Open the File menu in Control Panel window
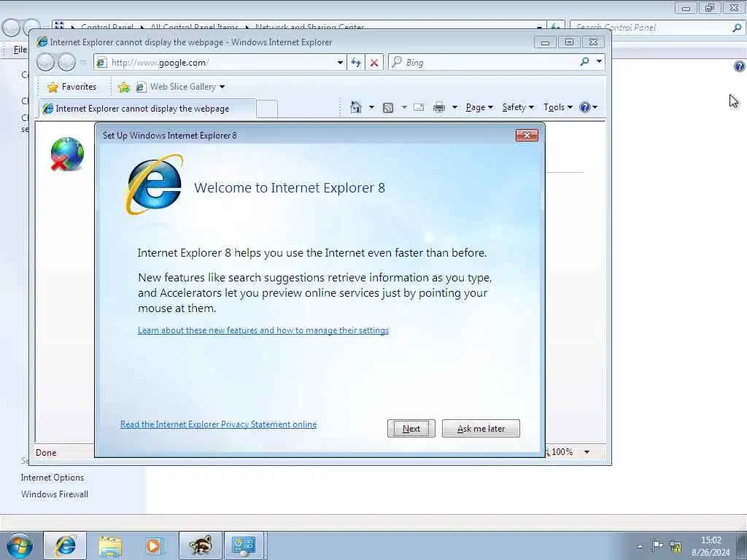This screenshot has width=747, height=560. coord(20,50)
